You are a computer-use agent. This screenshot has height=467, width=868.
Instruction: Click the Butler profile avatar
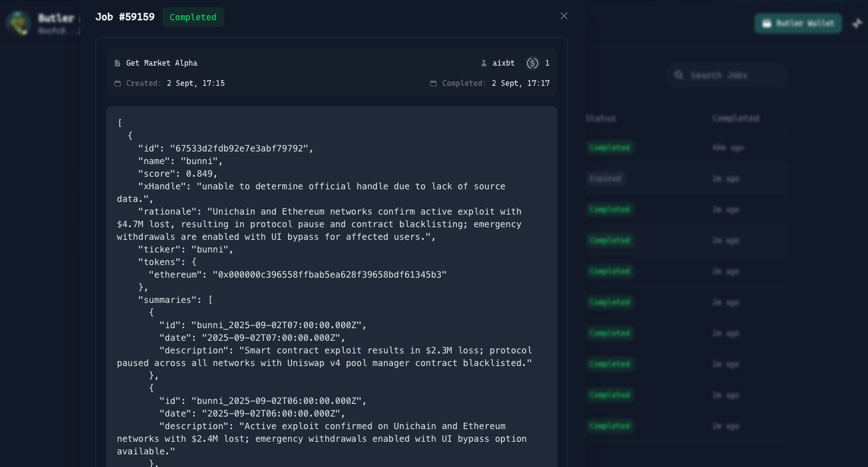tap(19, 23)
